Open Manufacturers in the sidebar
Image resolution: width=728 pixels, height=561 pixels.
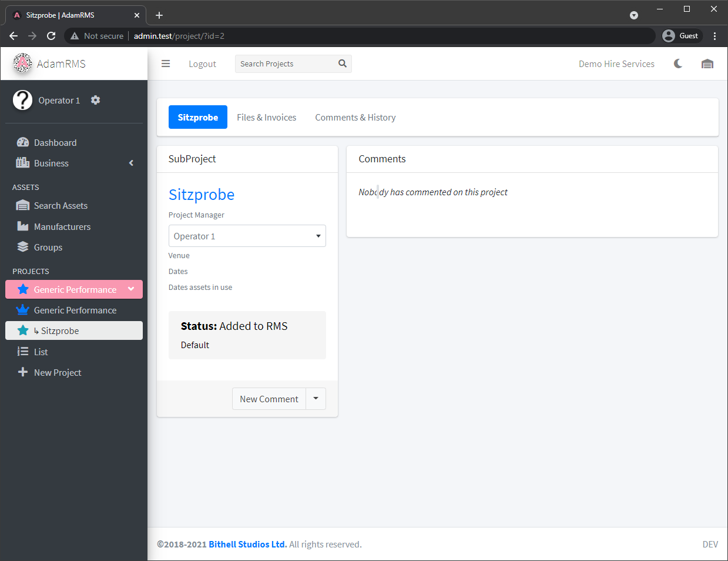tap(62, 226)
